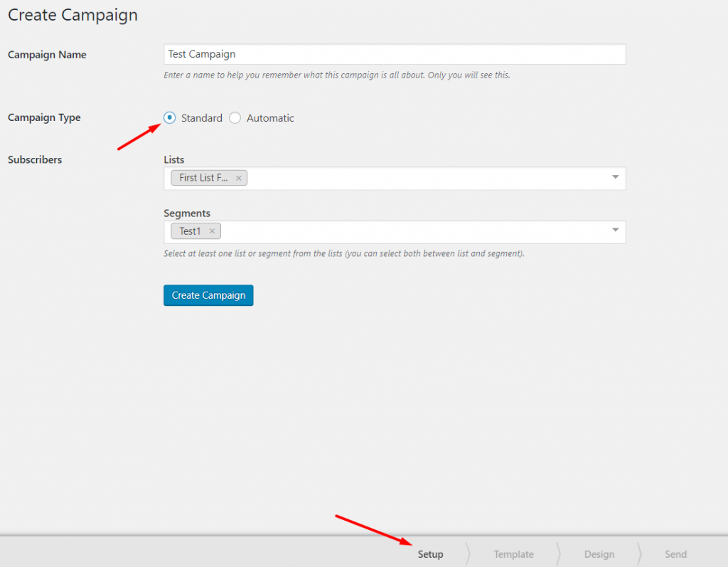Screen dimensions: 728x567
Task: Go to the Design step
Action: (599, 554)
